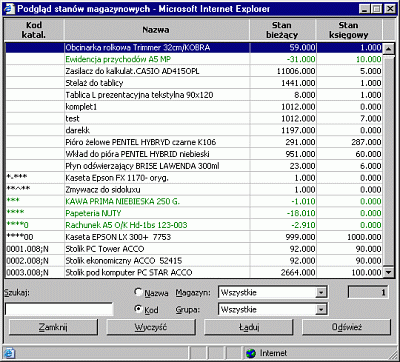Viewport: 400px width, 362px height.
Task: Click the Zamknij button
Action: tap(53, 327)
